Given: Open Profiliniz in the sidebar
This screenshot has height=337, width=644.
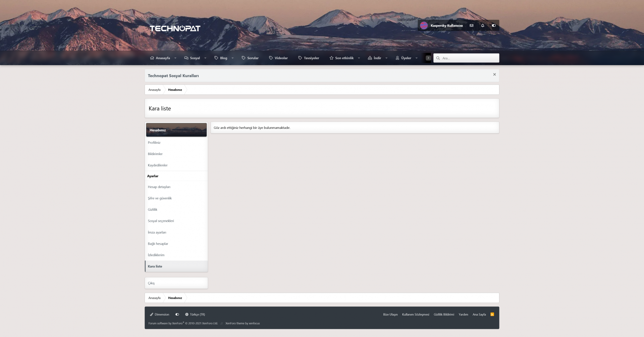Looking at the screenshot, I should pos(176,143).
